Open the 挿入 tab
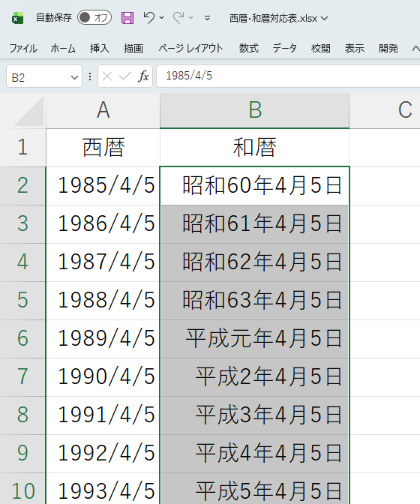Viewport: 420px width, 504px height. tap(100, 48)
